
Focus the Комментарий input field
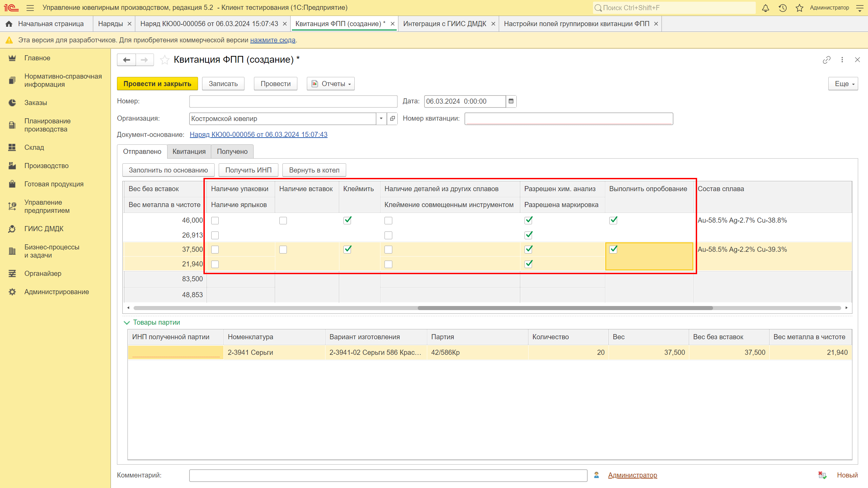[x=388, y=475]
